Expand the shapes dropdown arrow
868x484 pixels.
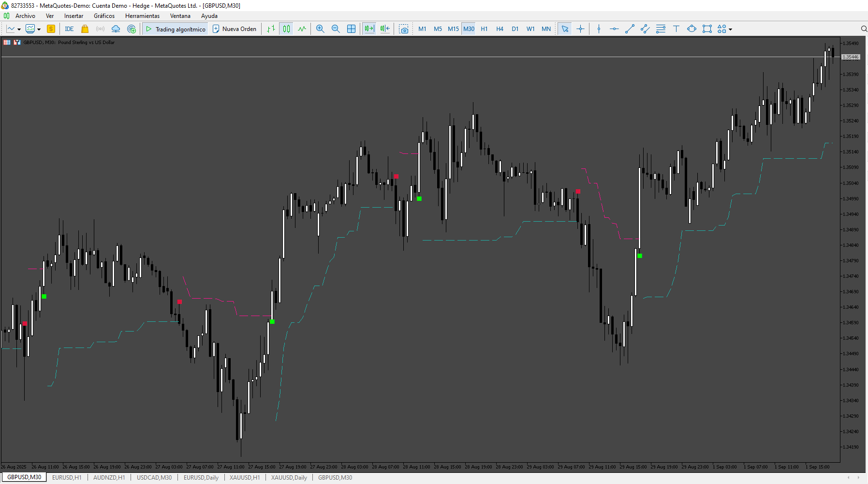click(730, 30)
